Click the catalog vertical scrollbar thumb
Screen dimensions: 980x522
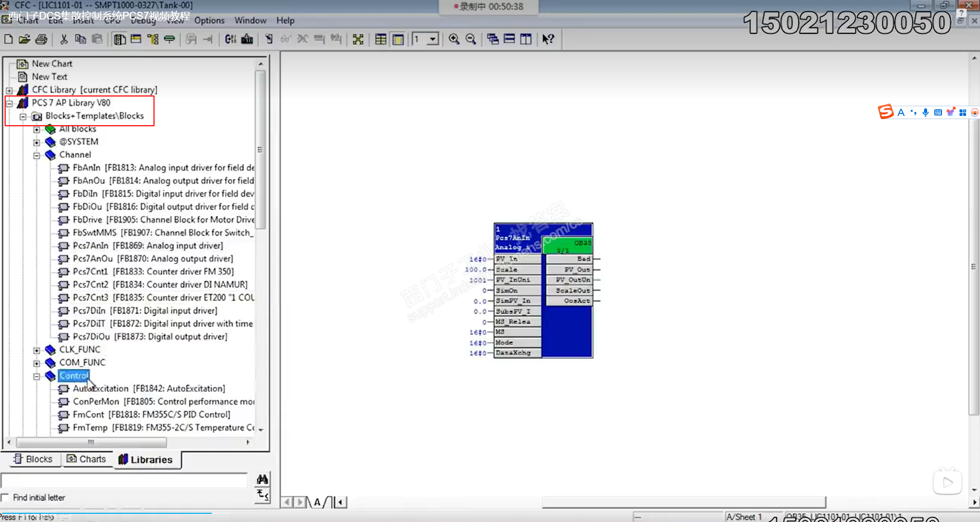tap(260, 149)
